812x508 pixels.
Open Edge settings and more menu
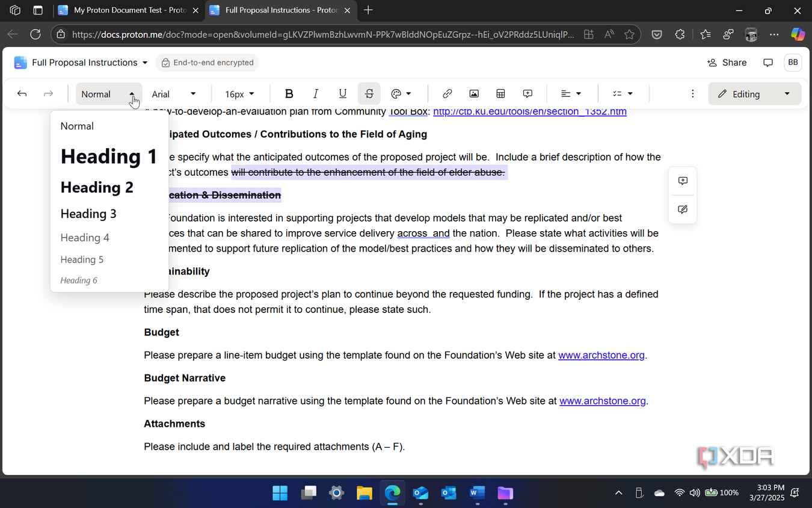click(x=774, y=34)
